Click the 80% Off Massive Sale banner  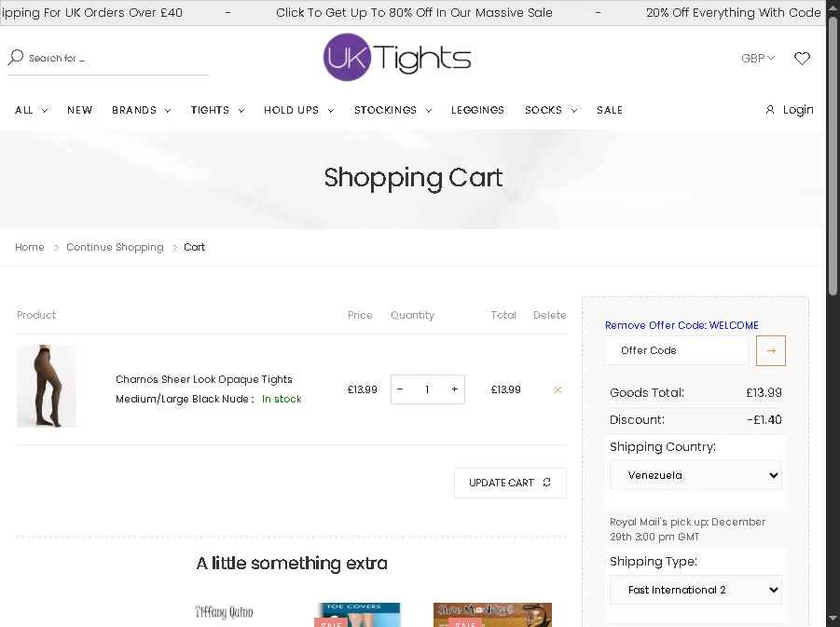coord(414,12)
